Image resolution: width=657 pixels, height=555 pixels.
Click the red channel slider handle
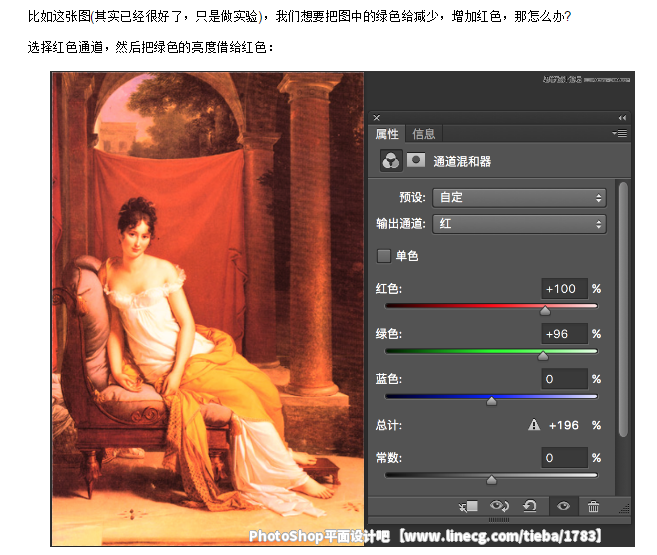(545, 310)
